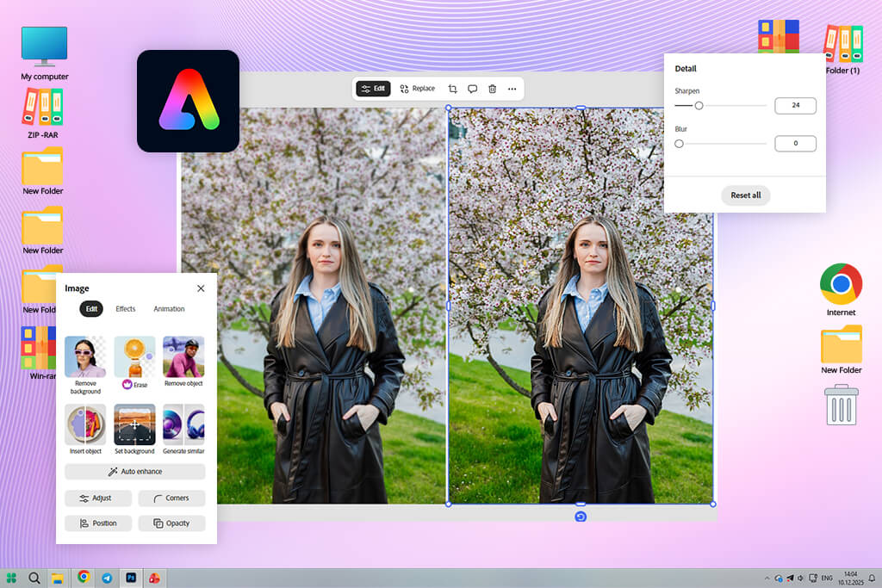The height and width of the screenshot is (588, 882).
Task: Switch to the Animation tab
Action: coord(170,308)
